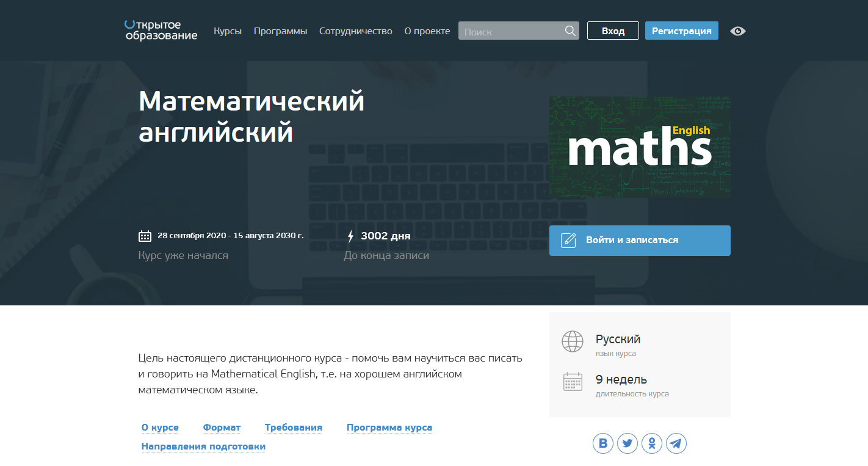Screen dimensions: 868x466
Task: Click the search magnifier icon
Action: [x=570, y=31]
